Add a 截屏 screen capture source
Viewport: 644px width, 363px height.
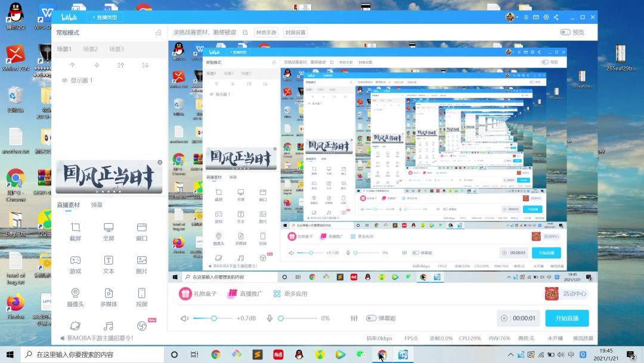pos(75,232)
